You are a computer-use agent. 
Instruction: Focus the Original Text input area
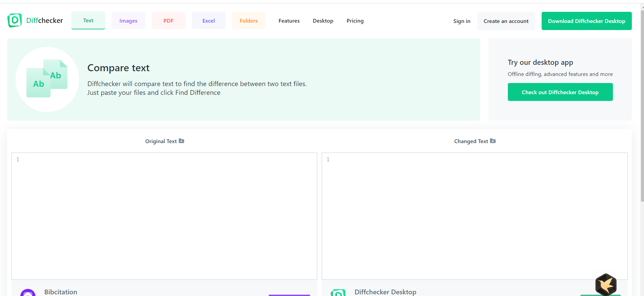164,216
